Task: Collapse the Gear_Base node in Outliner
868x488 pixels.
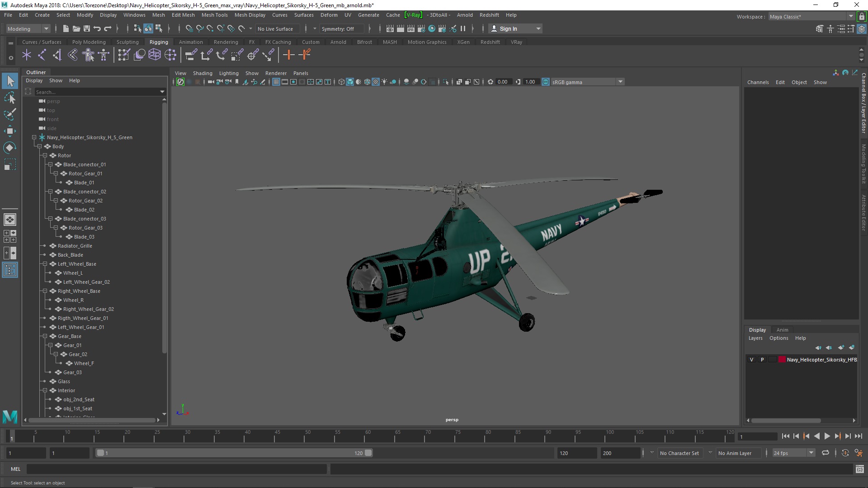Action: click(45, 336)
